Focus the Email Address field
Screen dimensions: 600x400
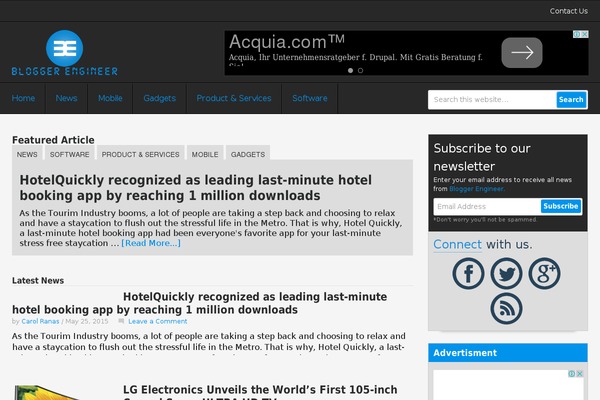coord(487,207)
